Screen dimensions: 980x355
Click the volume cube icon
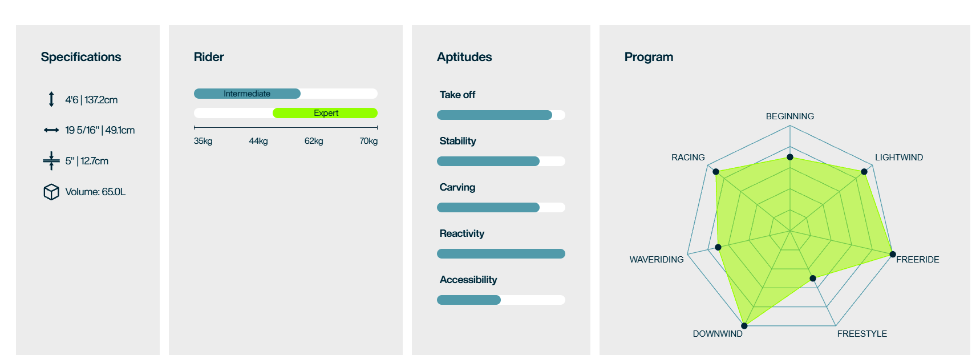tap(51, 192)
